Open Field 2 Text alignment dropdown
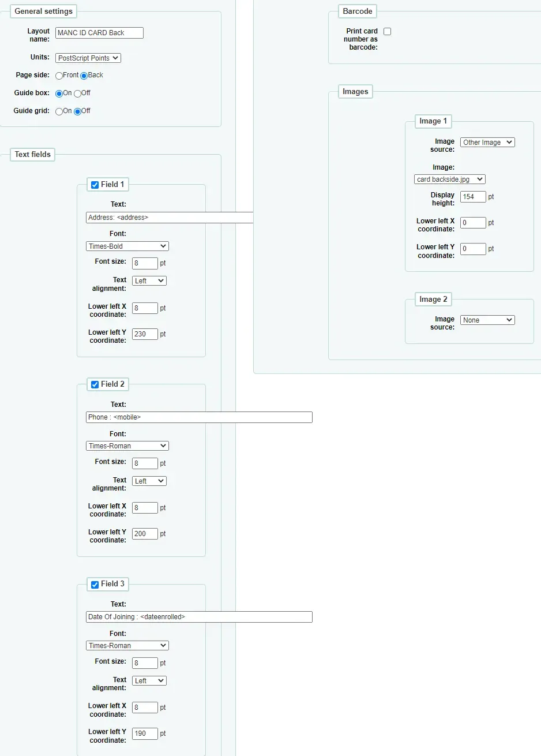Viewport: 541px width, 756px height. coord(149,481)
